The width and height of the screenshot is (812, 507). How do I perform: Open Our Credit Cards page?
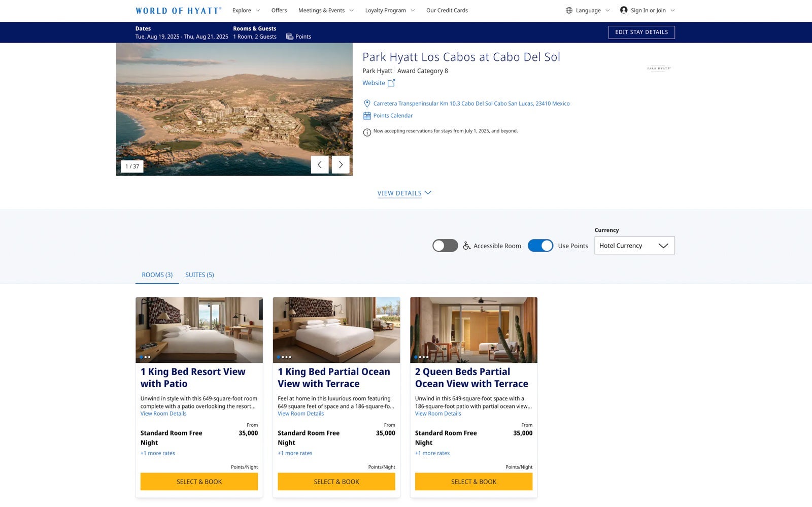coord(447,10)
